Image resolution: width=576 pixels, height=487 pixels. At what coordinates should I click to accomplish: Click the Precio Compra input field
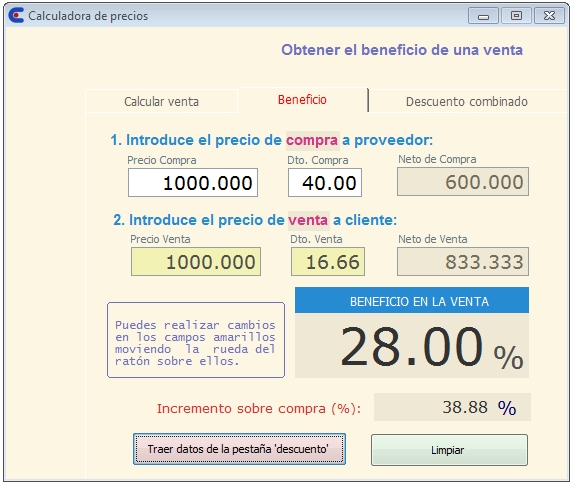[x=193, y=183]
